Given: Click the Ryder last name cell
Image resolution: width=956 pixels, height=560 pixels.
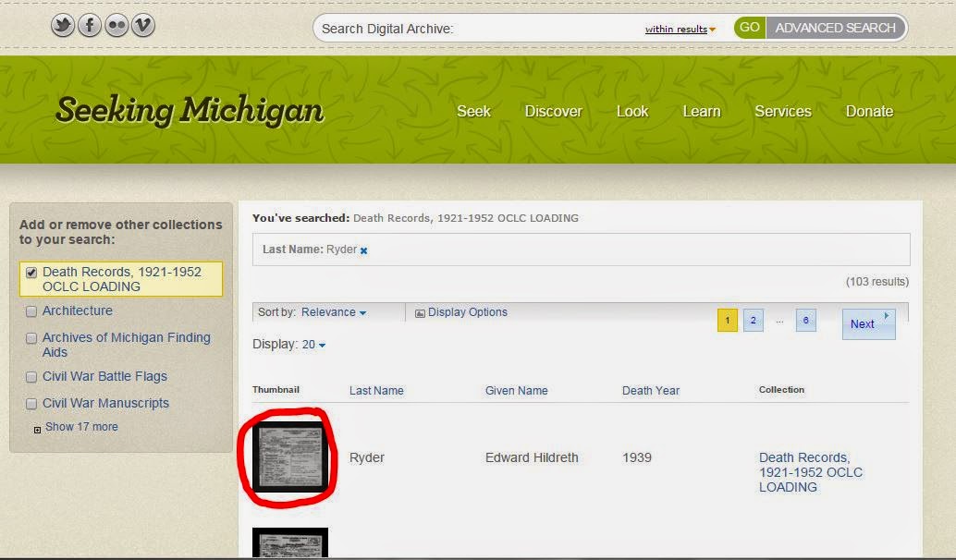Looking at the screenshot, I should coord(366,457).
